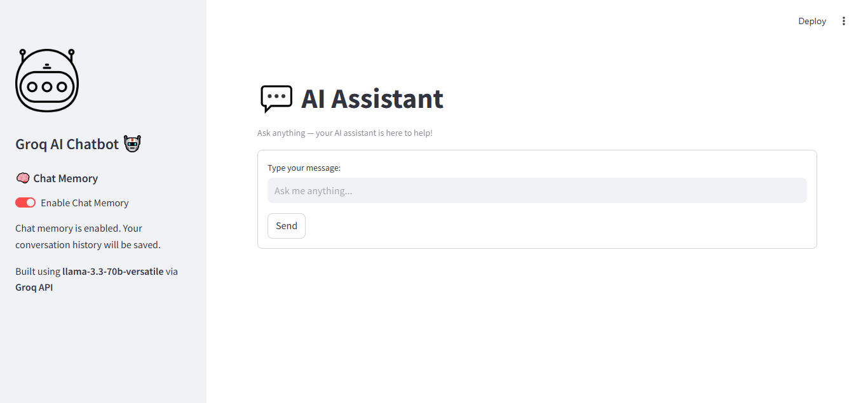Click the brain icon next to Chat Memory
Screen dimensions: 868x403
(x=23, y=178)
